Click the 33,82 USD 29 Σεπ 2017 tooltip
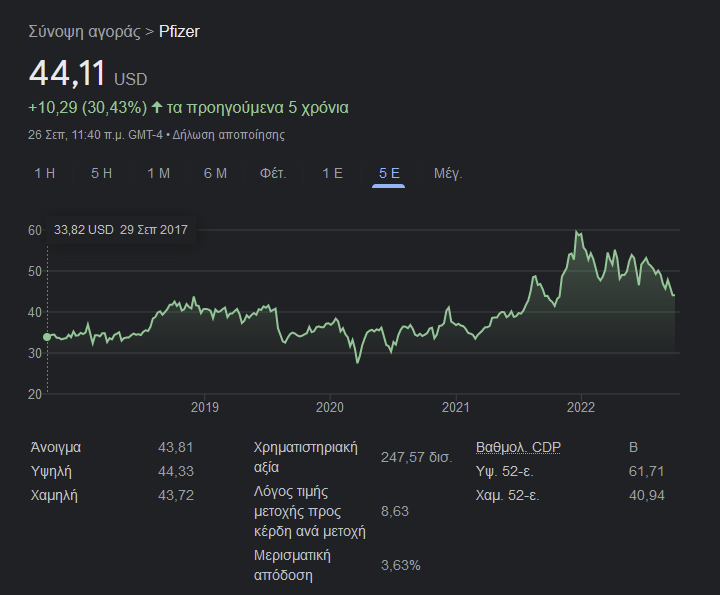720x595 pixels. (x=121, y=230)
